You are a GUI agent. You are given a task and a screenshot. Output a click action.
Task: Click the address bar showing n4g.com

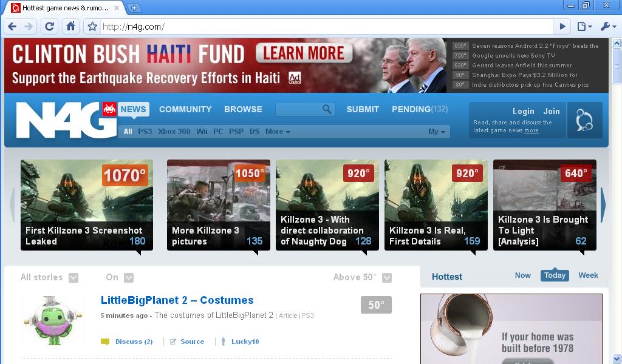click(x=327, y=27)
